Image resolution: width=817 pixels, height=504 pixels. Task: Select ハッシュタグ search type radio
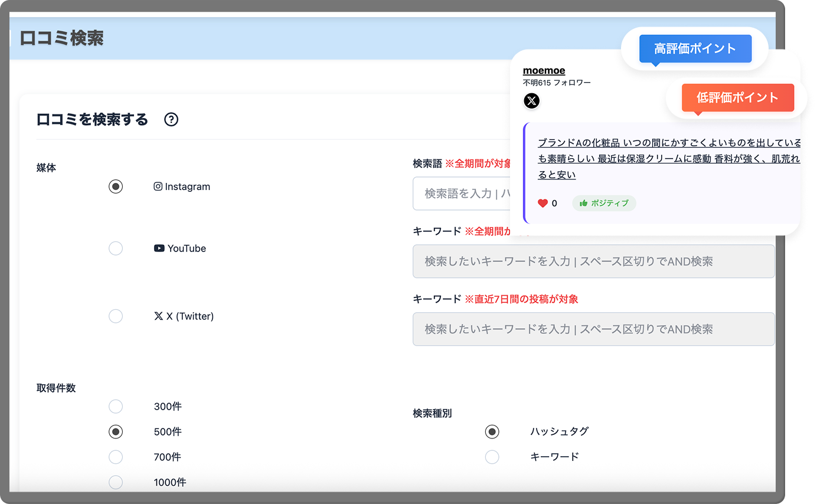492,431
